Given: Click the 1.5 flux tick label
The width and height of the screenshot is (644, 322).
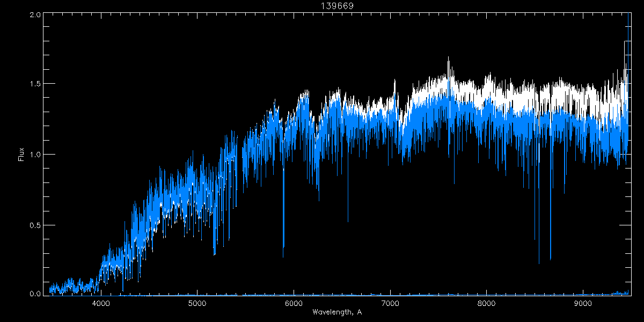Looking at the screenshot, I should tap(34, 84).
